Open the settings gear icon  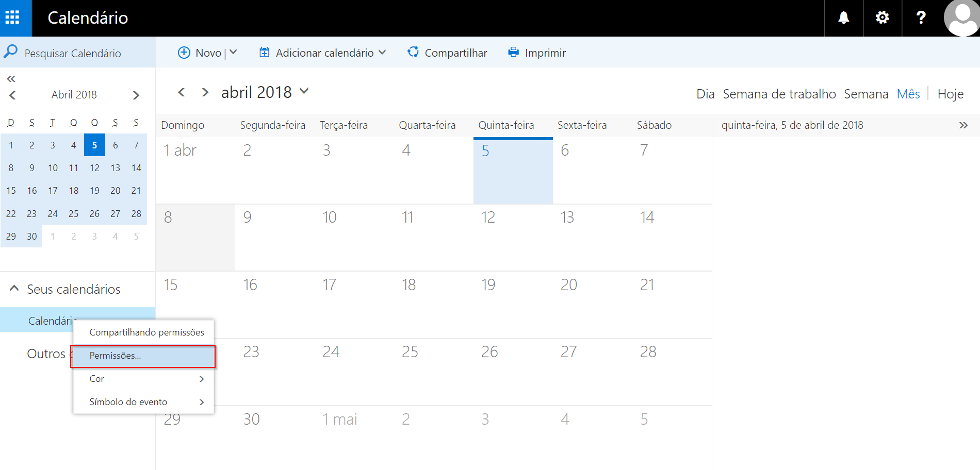[882, 18]
